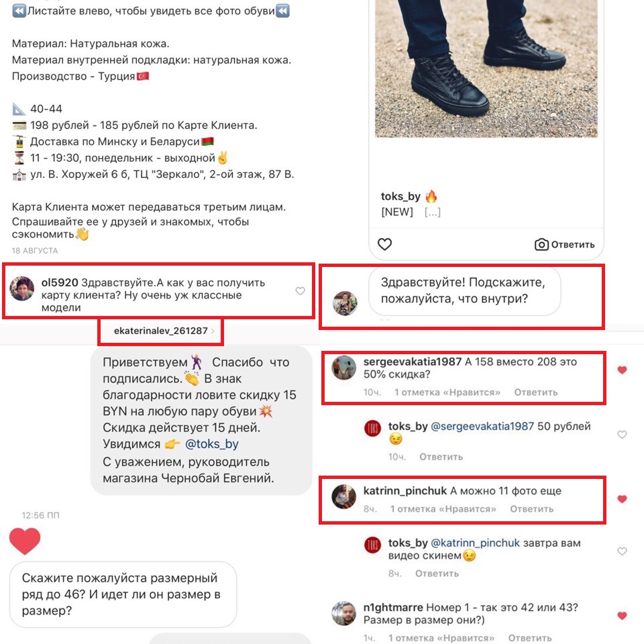644x644 pixels.
Task: Open sergeevakatia1987 profile picture
Action: point(343,368)
